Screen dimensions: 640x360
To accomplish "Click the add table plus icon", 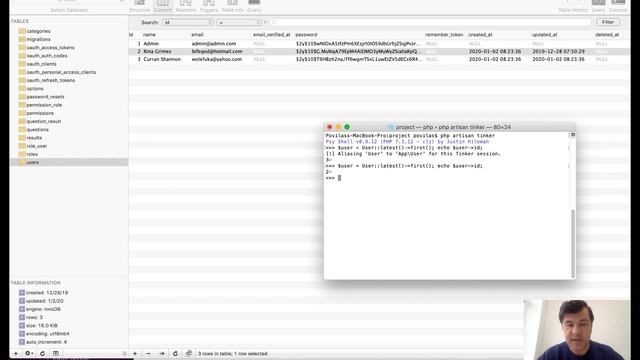I will 16,353.
